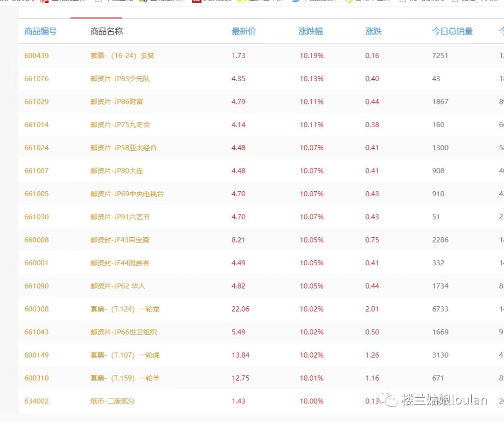The width and height of the screenshot is (504, 422).
Task: Open product code 661014
Action: click(37, 125)
